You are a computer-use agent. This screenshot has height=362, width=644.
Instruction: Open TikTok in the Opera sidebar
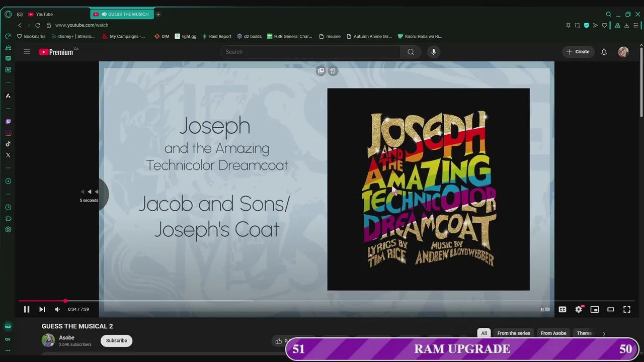(8, 144)
